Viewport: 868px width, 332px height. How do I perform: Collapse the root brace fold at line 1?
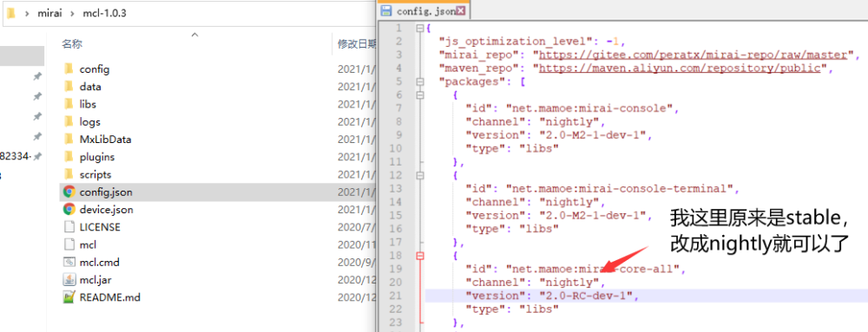[419, 29]
